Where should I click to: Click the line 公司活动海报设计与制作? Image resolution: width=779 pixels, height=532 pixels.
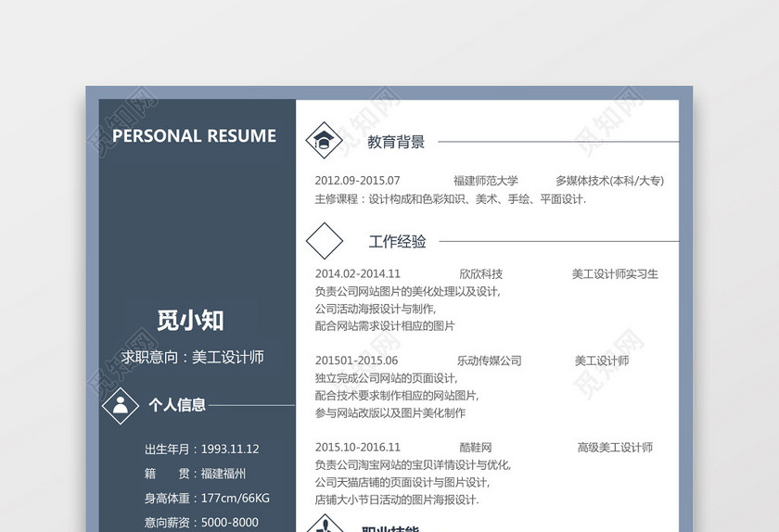375,309
